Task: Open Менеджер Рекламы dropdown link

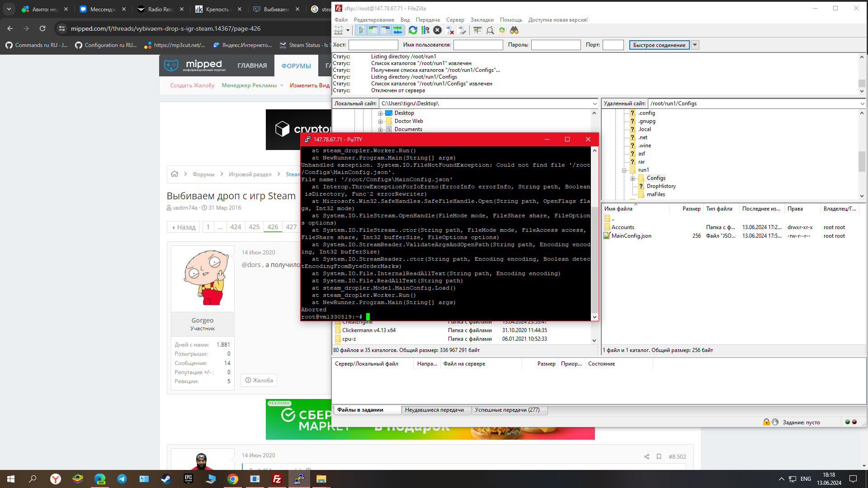Action: point(252,85)
